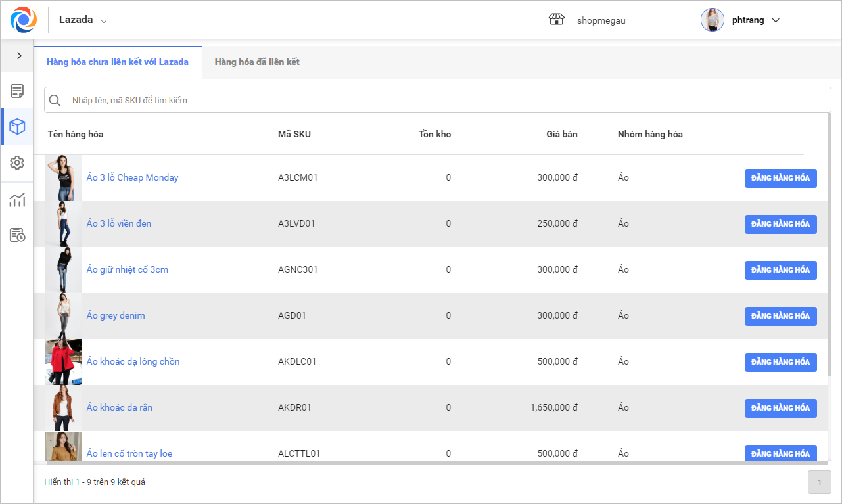Select the Hàng hóa chưa liên kết với Lazada tab
This screenshot has width=842, height=504.
click(x=118, y=62)
